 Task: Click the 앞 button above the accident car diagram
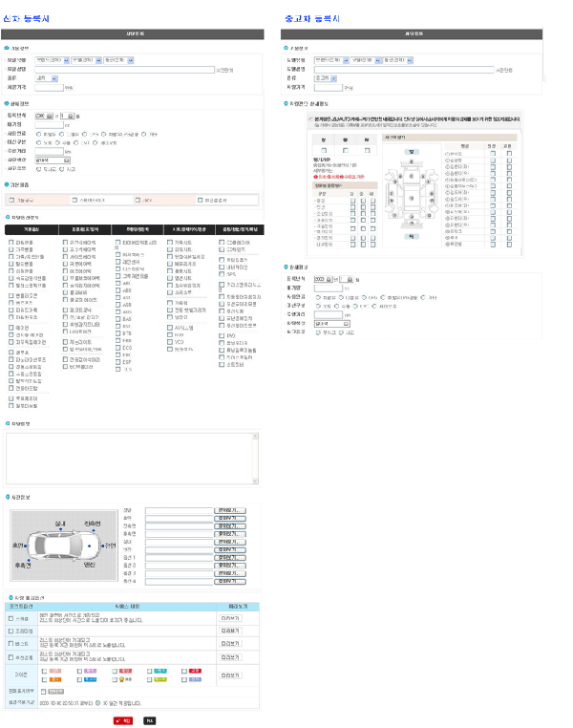point(411,152)
